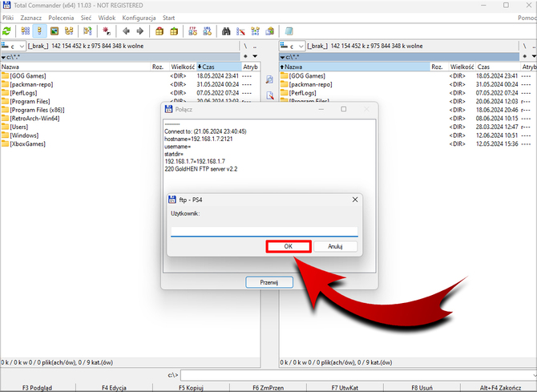This screenshot has width=537, height=392.
Task: Open Sieć menu
Action: 86,18
